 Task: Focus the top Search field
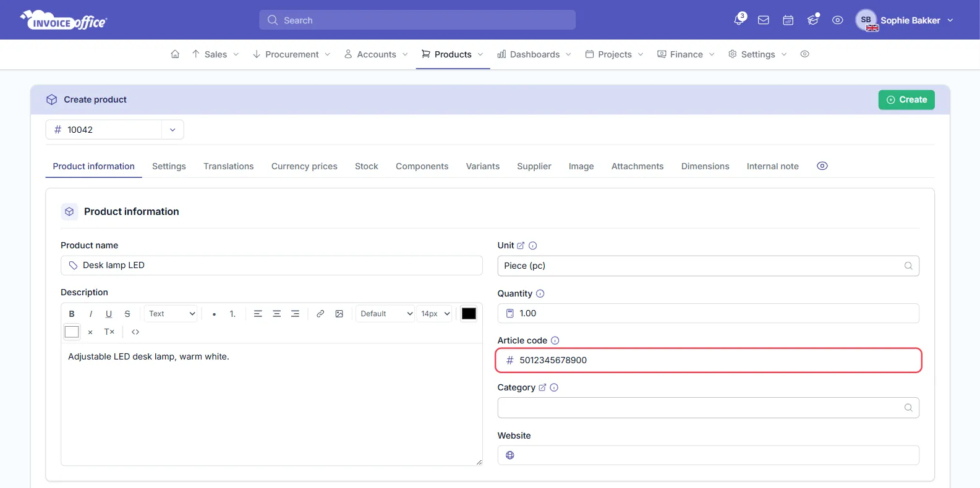417,20
